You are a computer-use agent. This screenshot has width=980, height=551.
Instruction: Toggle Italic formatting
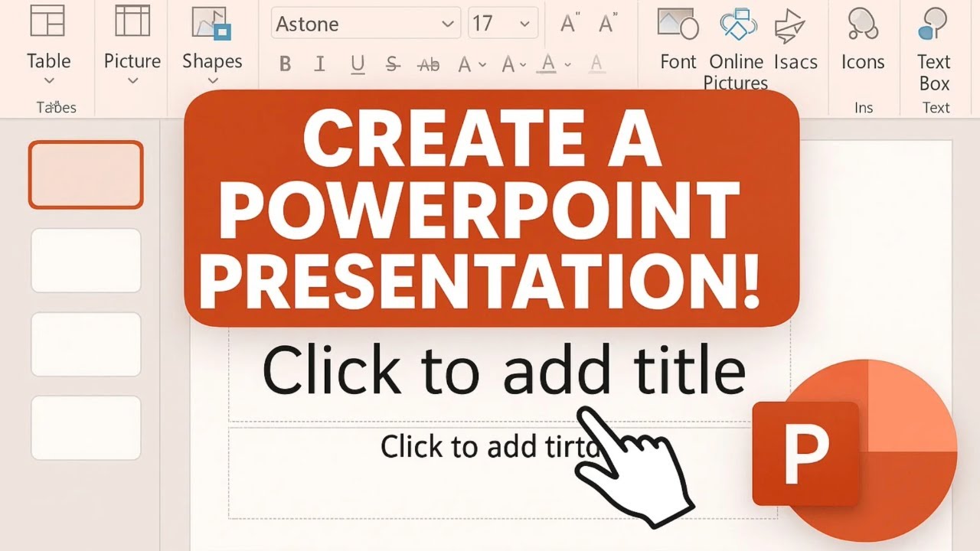click(320, 65)
